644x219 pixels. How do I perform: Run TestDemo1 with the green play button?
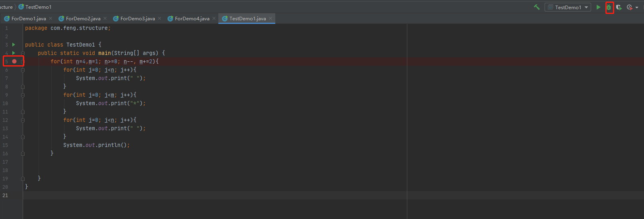598,7
